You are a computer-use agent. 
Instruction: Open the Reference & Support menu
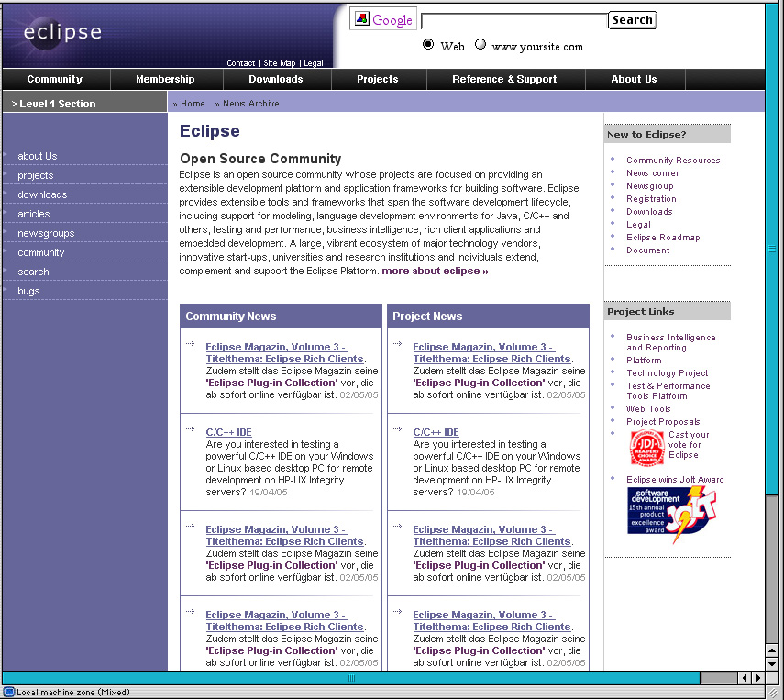coord(504,79)
